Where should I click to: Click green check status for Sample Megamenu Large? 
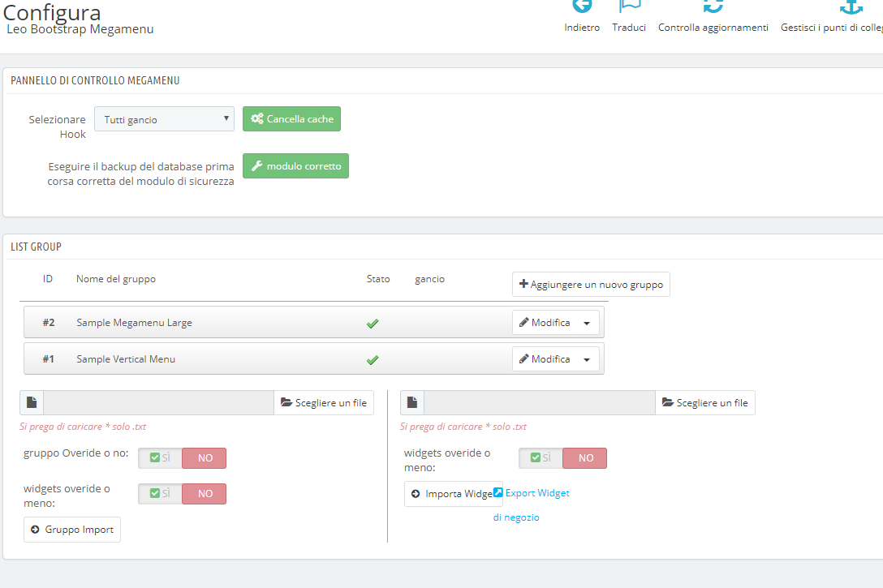[x=373, y=323]
